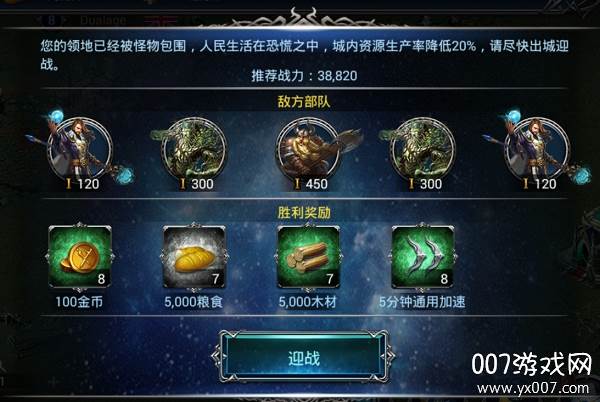This screenshot has height=402, width=600.
Task: Click the 450 troop count under the dwarf
Action: [x=316, y=184]
